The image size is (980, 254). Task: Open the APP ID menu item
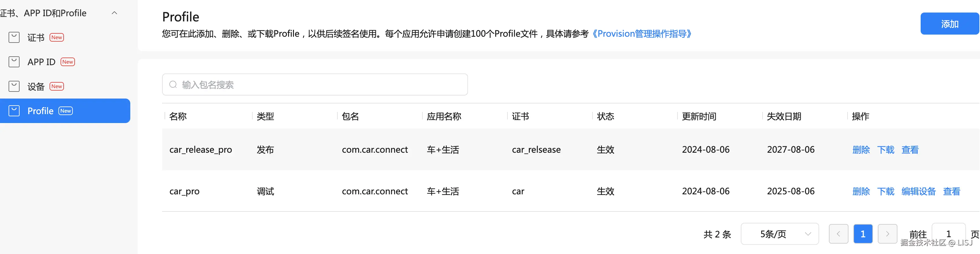(x=42, y=62)
